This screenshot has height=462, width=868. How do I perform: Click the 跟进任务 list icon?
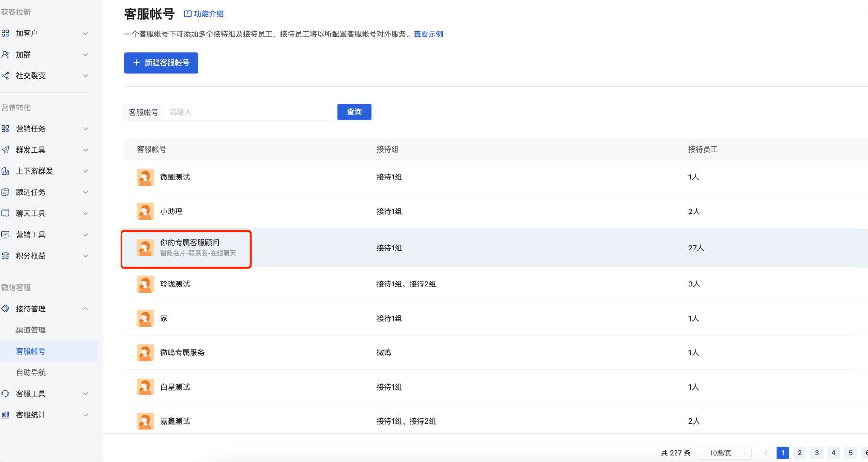(5, 192)
